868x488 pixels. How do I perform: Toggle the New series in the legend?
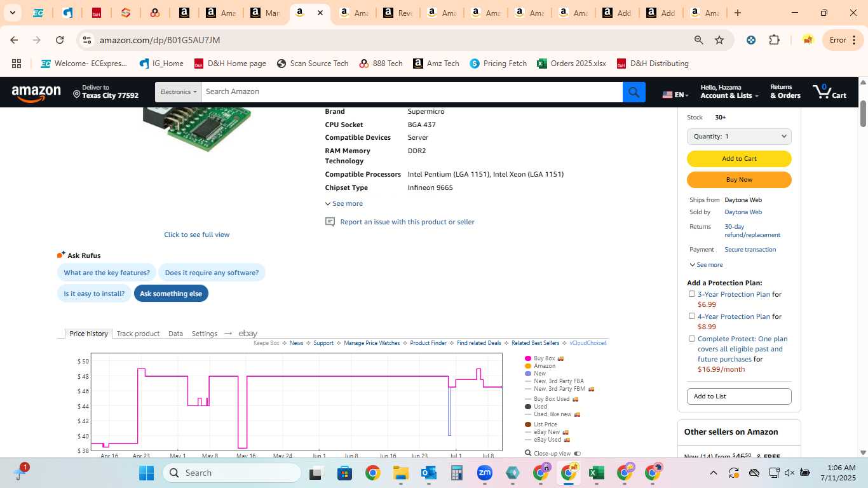click(535, 374)
